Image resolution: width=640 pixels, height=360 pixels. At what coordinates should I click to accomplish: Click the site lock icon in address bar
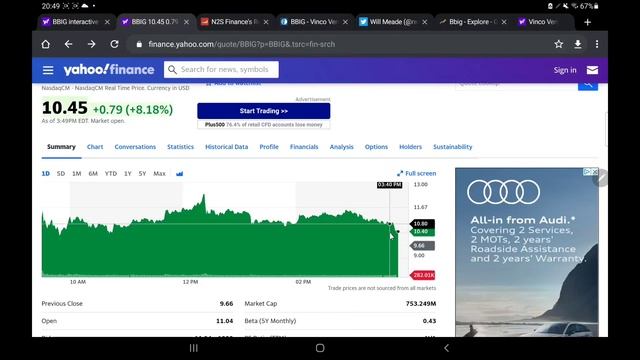pyautogui.click(x=139, y=44)
